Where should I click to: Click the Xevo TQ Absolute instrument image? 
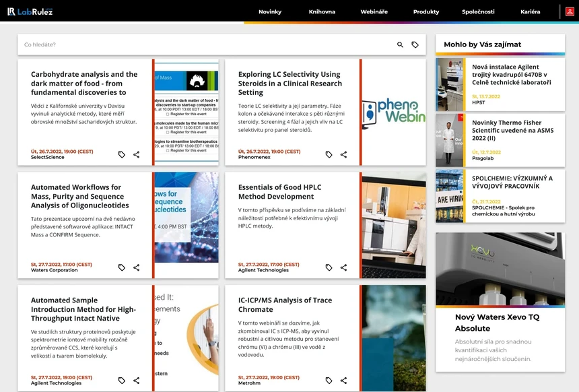click(x=500, y=269)
